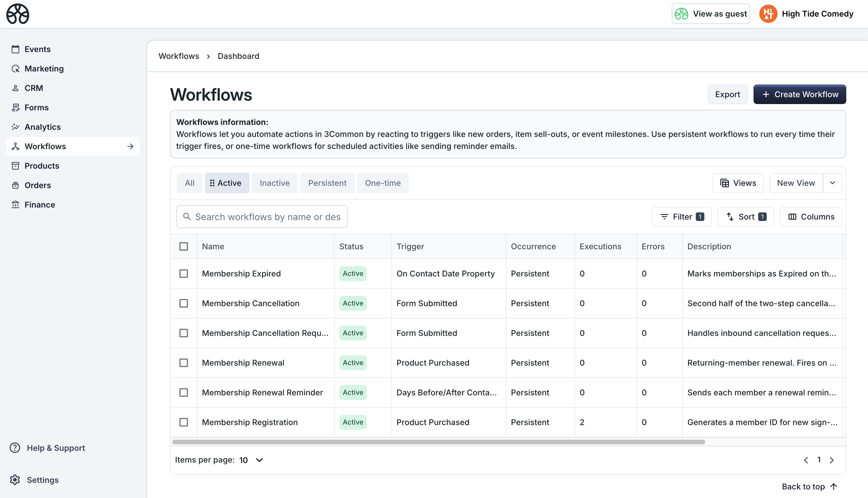Open Marketing from the sidebar icon
Viewport: 868px width, 498px height.
pos(15,69)
